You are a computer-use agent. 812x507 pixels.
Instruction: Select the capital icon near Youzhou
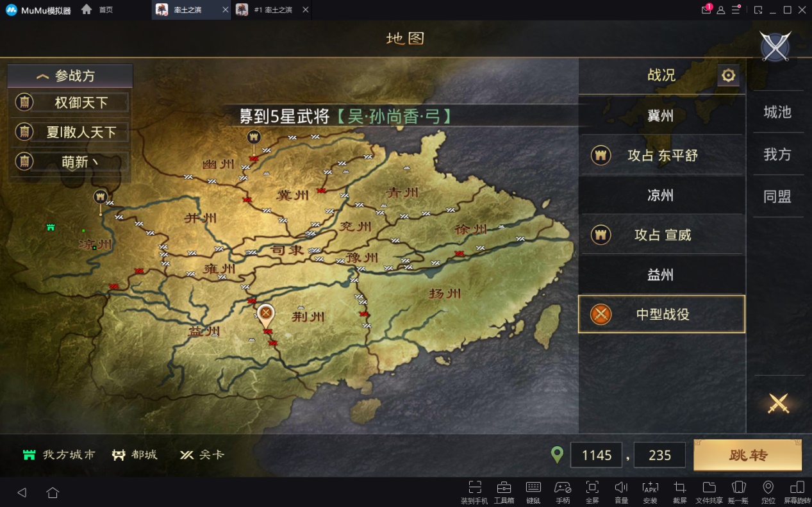[254, 138]
